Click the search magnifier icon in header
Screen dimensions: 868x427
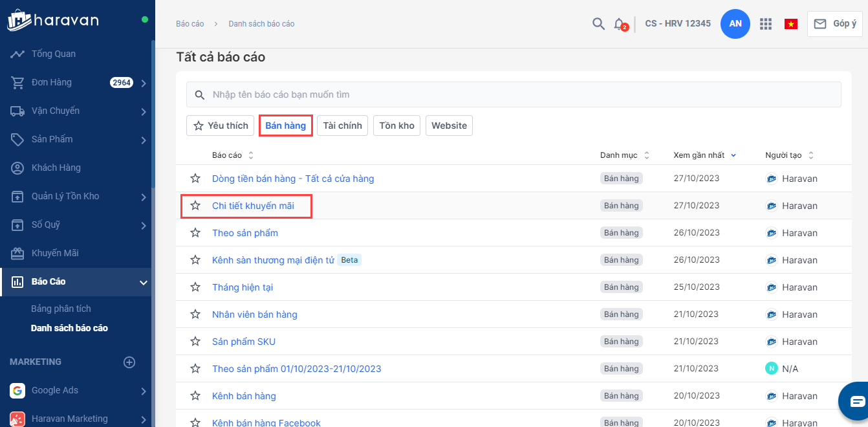coord(598,24)
